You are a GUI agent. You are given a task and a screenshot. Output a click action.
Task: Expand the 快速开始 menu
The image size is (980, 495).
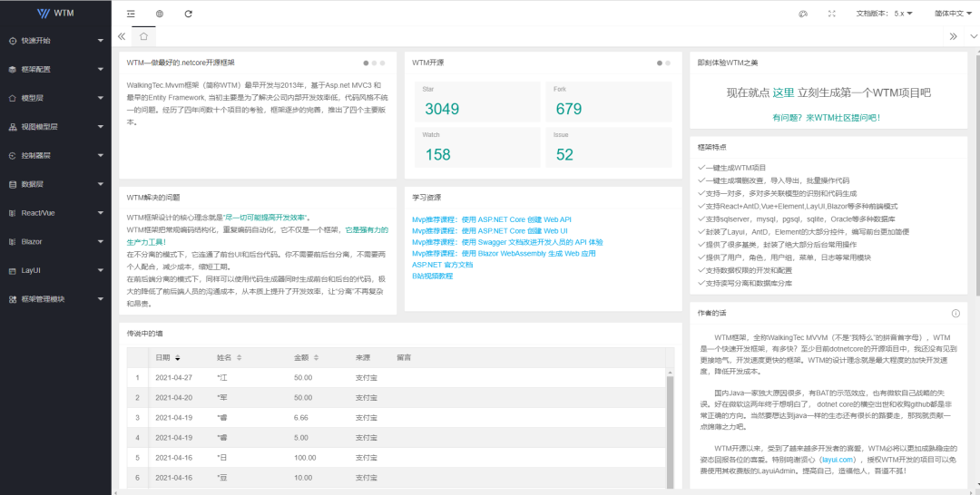[x=55, y=41]
